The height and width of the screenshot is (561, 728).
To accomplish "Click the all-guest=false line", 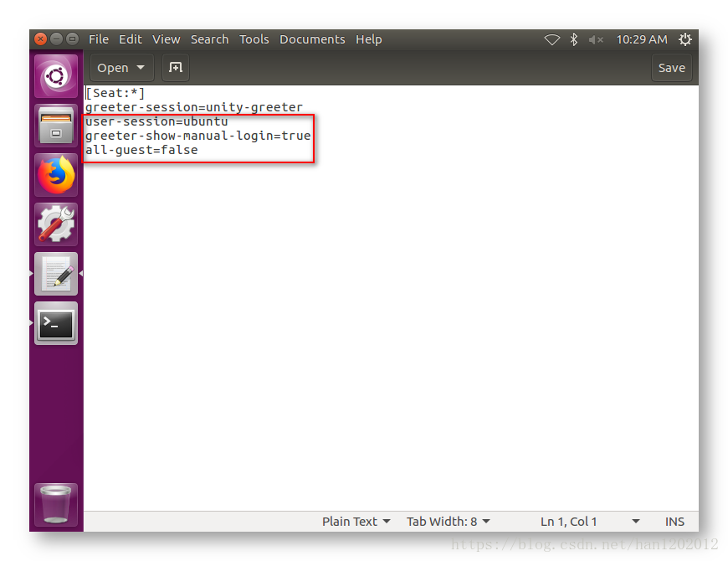I will tap(141, 150).
